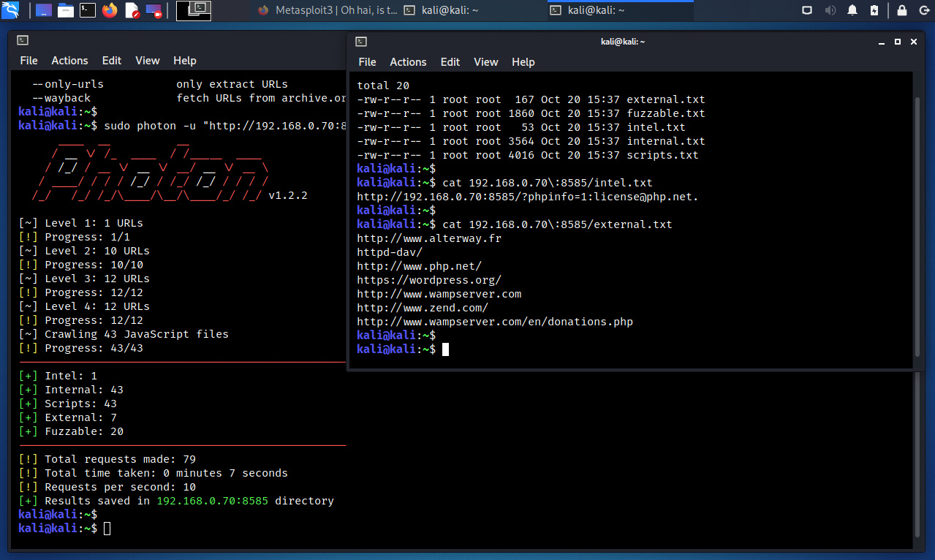This screenshot has height=560, width=935.
Task: Start the screen recorder panel launcher
Action: tap(154, 10)
